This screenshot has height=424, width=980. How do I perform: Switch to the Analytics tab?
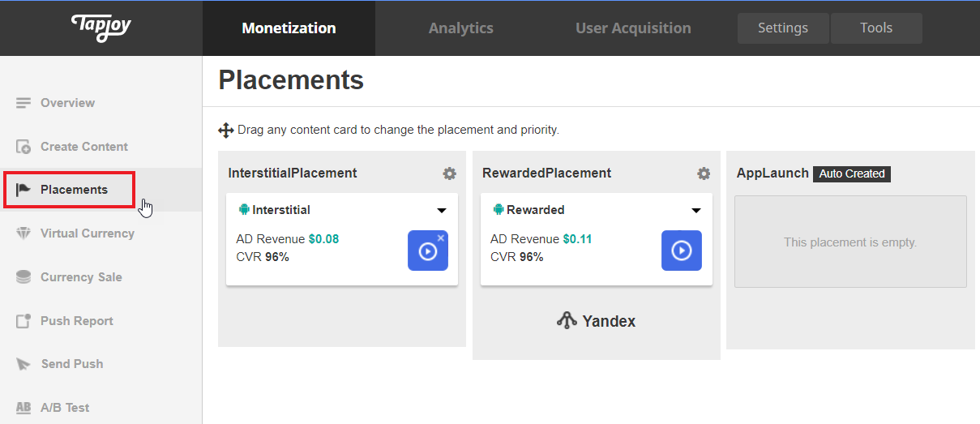coord(460,28)
